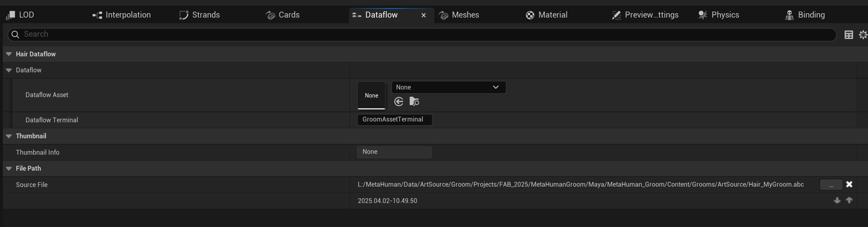Click the Cards tab icon
The height and width of the screenshot is (227, 868).
click(x=270, y=15)
